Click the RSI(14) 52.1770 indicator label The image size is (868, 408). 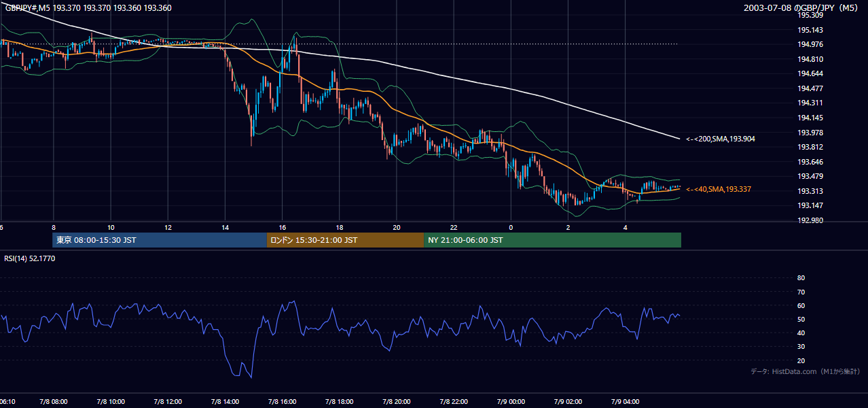pos(30,258)
